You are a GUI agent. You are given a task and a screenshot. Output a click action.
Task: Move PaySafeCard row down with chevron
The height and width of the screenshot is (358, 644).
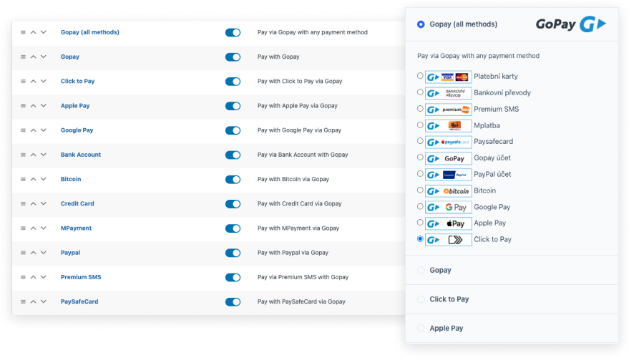tap(44, 301)
